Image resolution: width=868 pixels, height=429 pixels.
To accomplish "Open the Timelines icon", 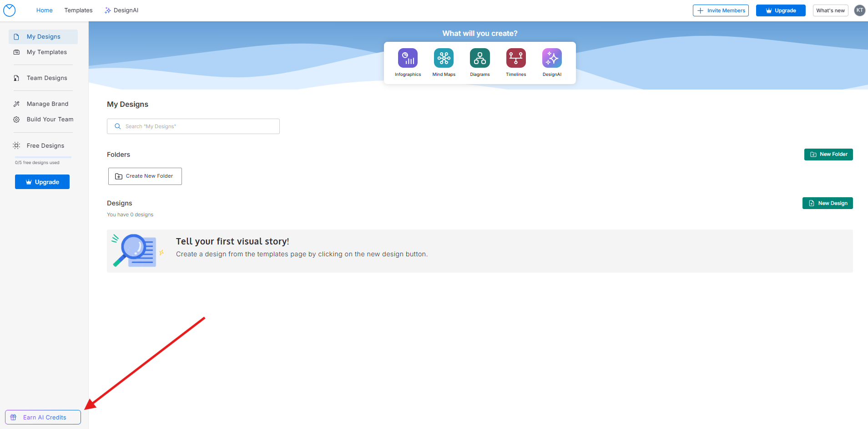I will pyautogui.click(x=516, y=58).
